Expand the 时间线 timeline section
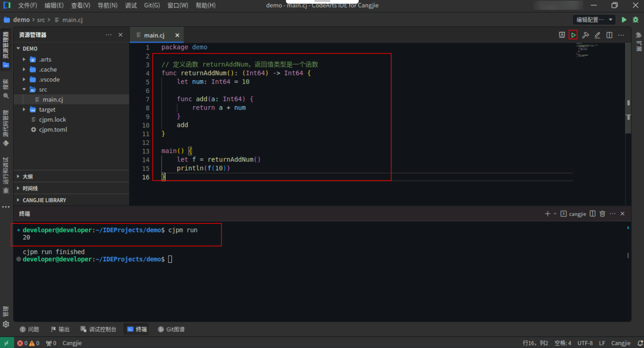 pyautogui.click(x=71, y=188)
